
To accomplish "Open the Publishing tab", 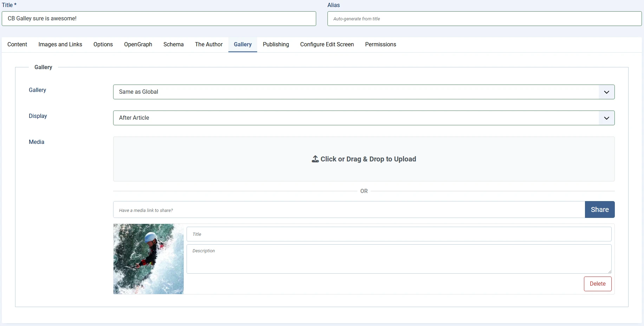I will (x=276, y=45).
